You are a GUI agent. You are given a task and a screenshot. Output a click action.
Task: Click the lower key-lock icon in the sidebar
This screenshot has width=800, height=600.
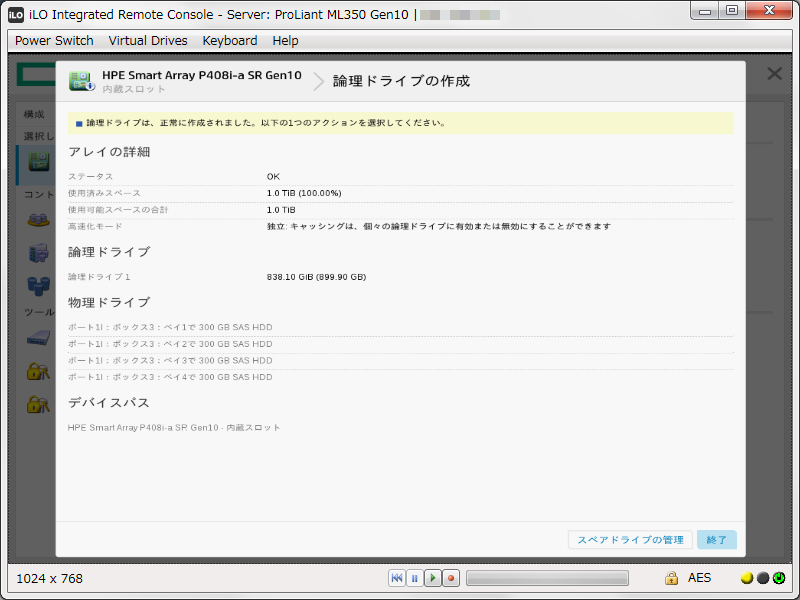point(38,404)
